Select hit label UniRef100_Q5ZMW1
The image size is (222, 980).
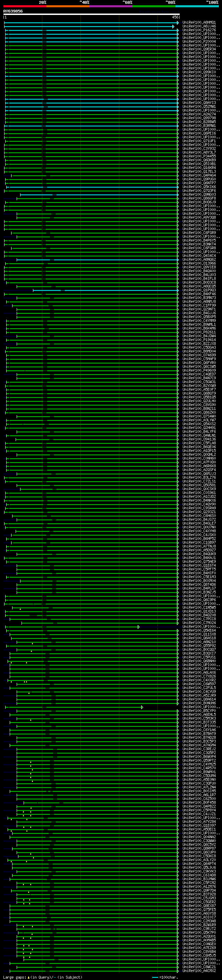[199, 106]
